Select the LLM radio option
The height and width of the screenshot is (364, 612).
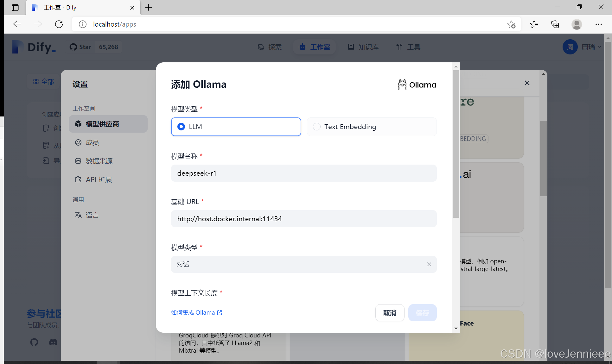[x=181, y=127]
